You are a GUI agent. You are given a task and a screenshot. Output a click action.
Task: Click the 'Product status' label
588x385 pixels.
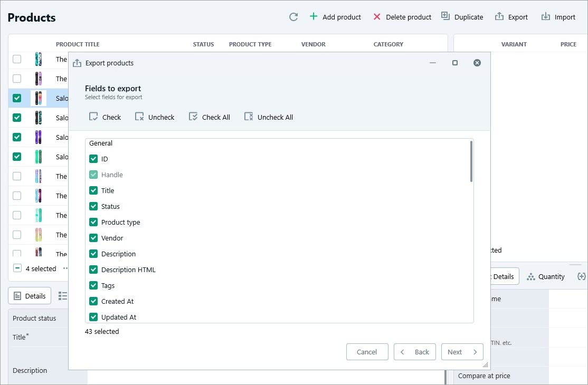(34, 319)
